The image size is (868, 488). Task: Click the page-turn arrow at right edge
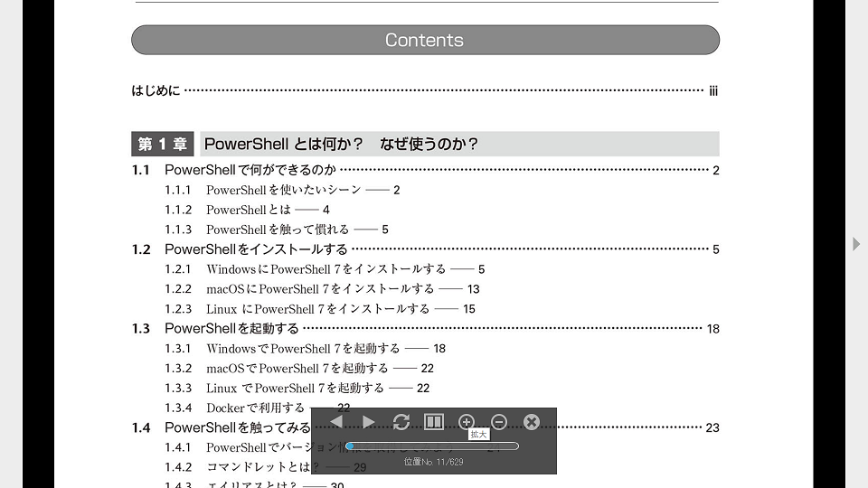pos(856,243)
